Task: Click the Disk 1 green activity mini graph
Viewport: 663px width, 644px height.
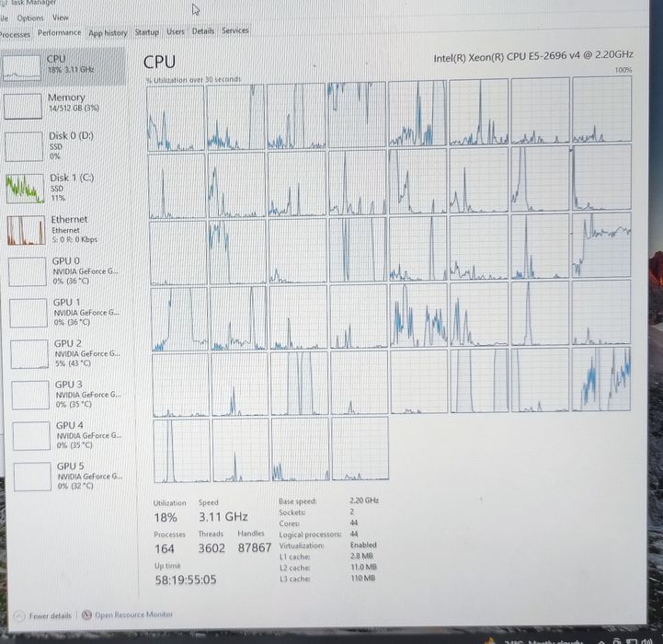Action: click(25, 189)
